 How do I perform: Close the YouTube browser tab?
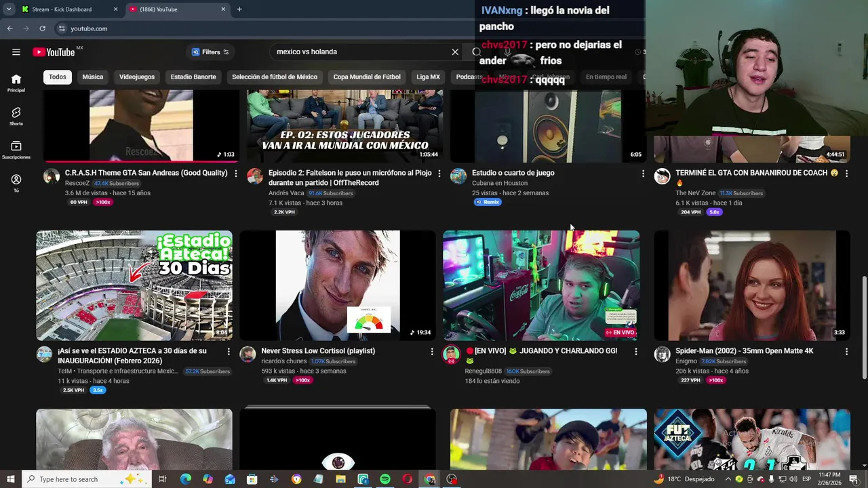coord(223,9)
